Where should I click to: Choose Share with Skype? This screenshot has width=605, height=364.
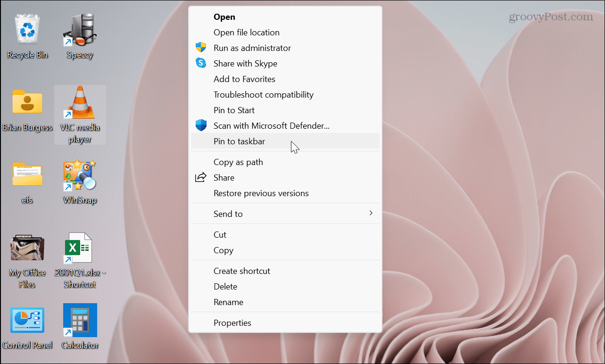[285, 63]
